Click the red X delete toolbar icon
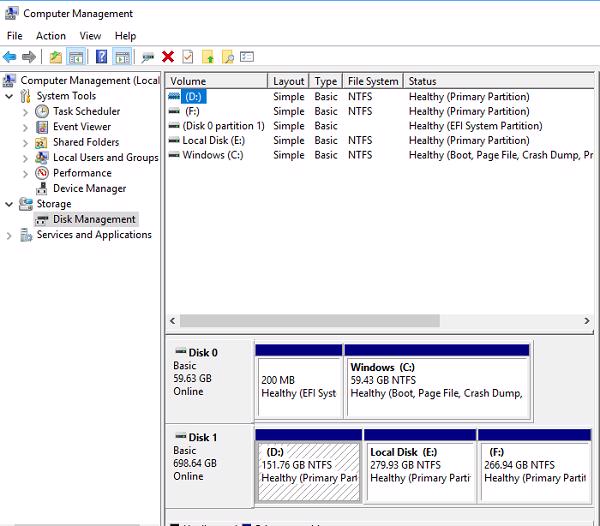The width and height of the screenshot is (600, 526). click(x=168, y=57)
